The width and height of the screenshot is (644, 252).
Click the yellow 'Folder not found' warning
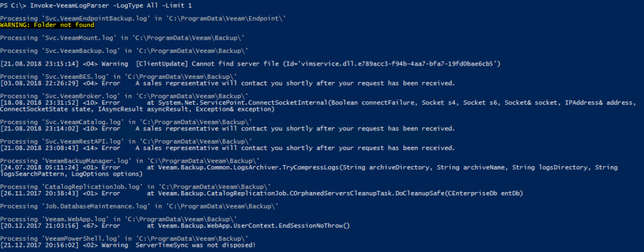[x=48, y=25]
